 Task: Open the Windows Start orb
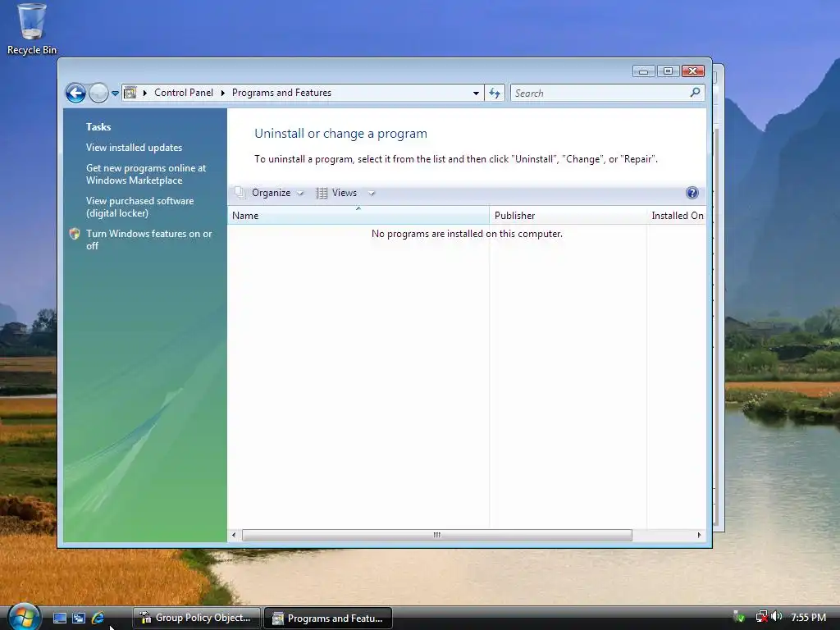click(24, 617)
